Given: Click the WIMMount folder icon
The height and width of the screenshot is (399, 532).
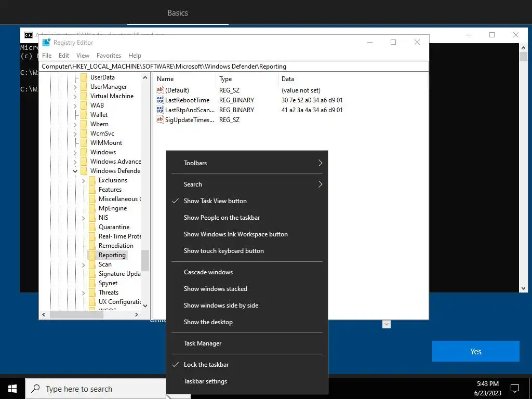Looking at the screenshot, I should point(84,143).
